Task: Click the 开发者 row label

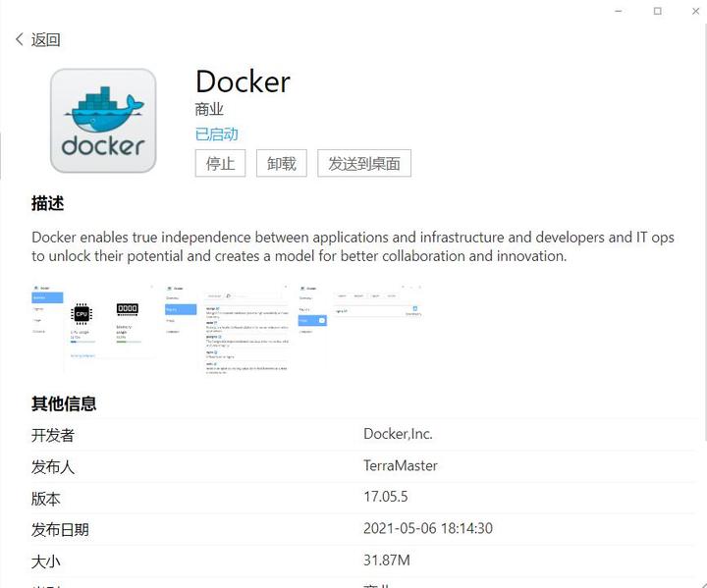Action: click(53, 435)
